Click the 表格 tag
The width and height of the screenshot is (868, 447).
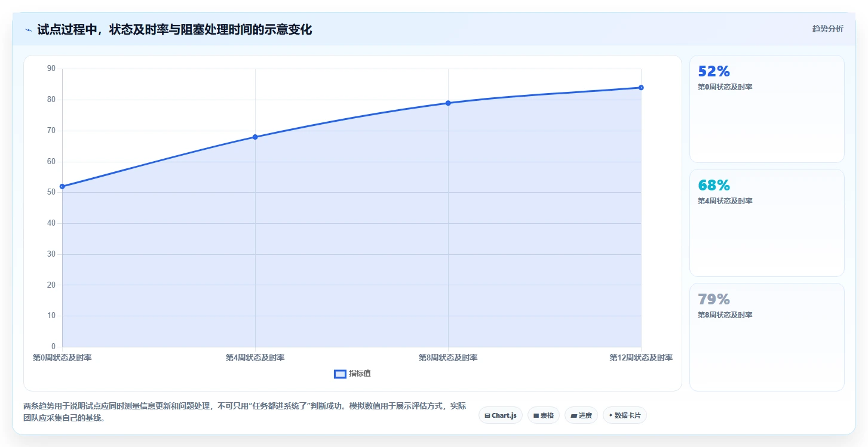pos(544,415)
